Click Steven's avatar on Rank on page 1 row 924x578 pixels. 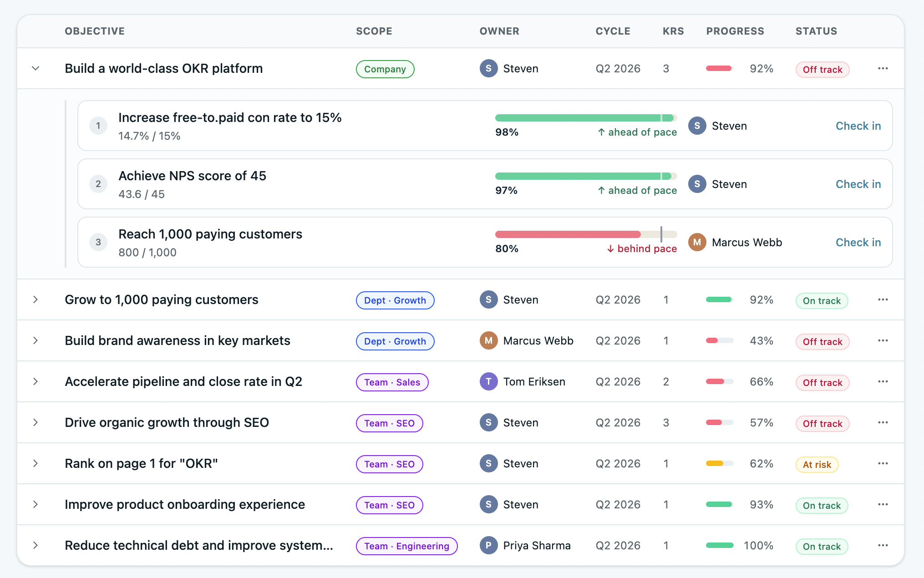tap(488, 464)
